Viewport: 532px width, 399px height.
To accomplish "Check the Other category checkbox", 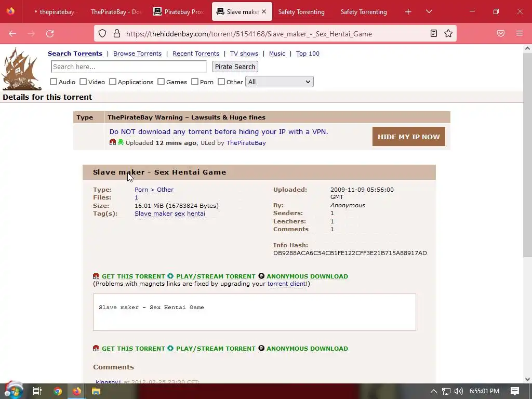I will (221, 82).
